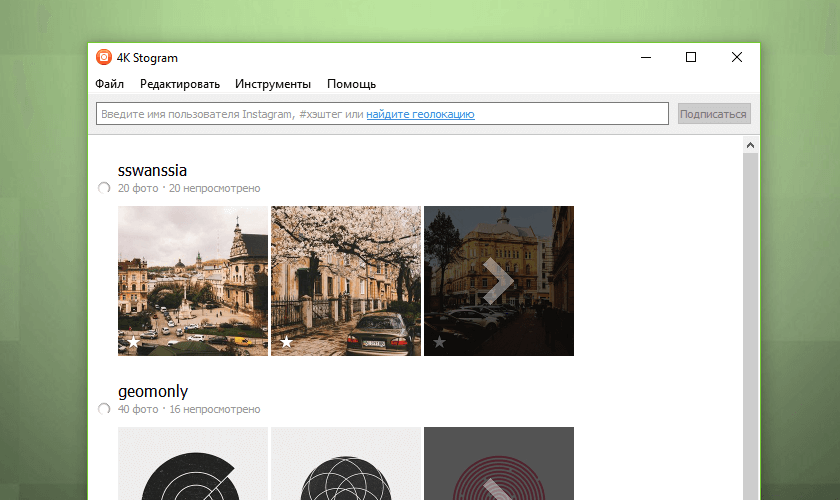Open the Помощь menu
This screenshot has width=840, height=500.
point(351,84)
